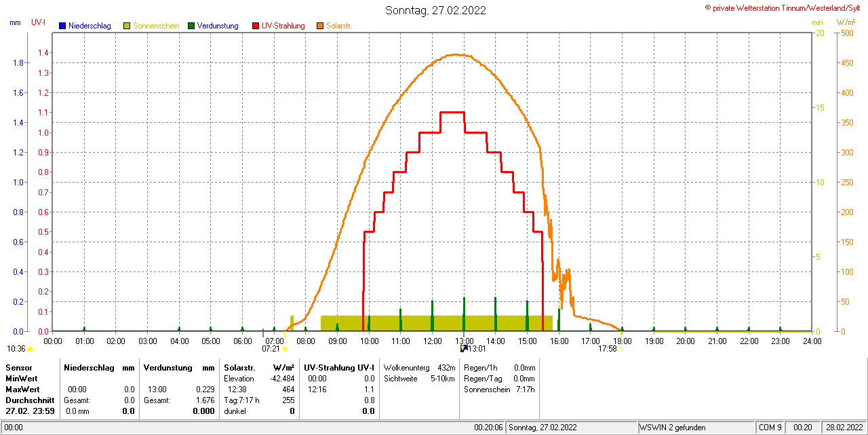The height and width of the screenshot is (435, 868).
Task: Select the UV-Strahlung legend label
Action: [x=283, y=26]
